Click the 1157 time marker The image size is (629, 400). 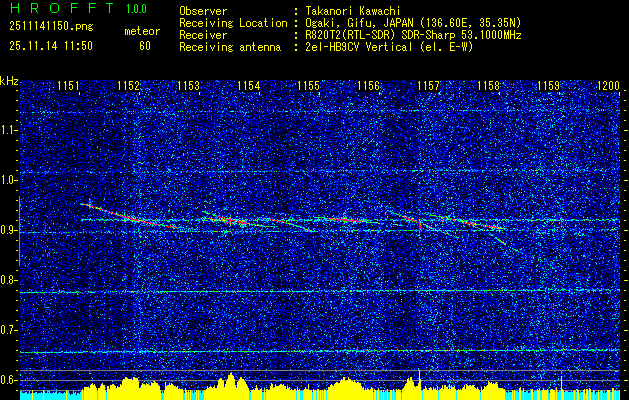428,86
